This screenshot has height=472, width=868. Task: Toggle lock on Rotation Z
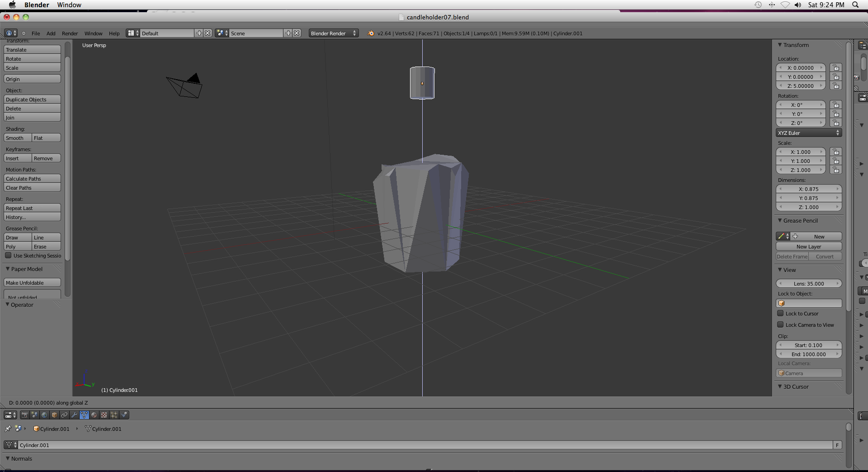(x=836, y=123)
